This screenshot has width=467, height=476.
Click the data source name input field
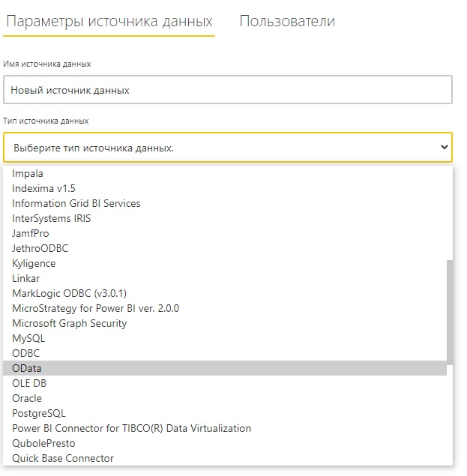tap(228, 90)
